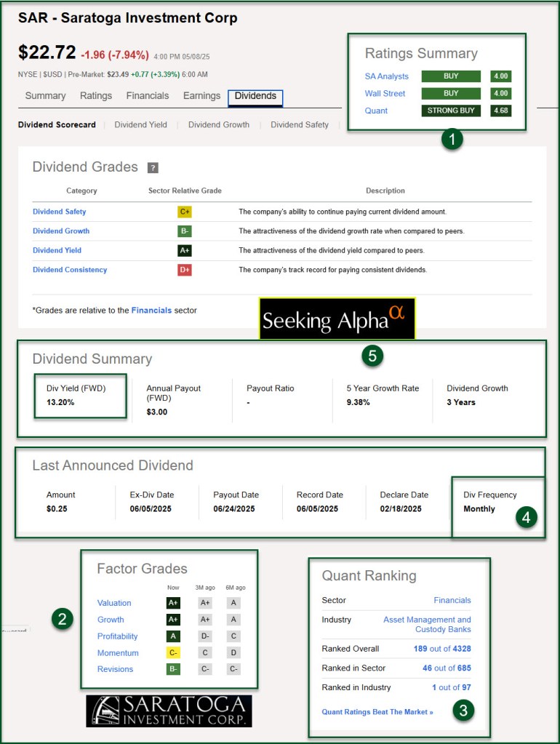Image resolution: width=560 pixels, height=744 pixels.
Task: Open the Wall Street ratings link
Action: coord(385,94)
